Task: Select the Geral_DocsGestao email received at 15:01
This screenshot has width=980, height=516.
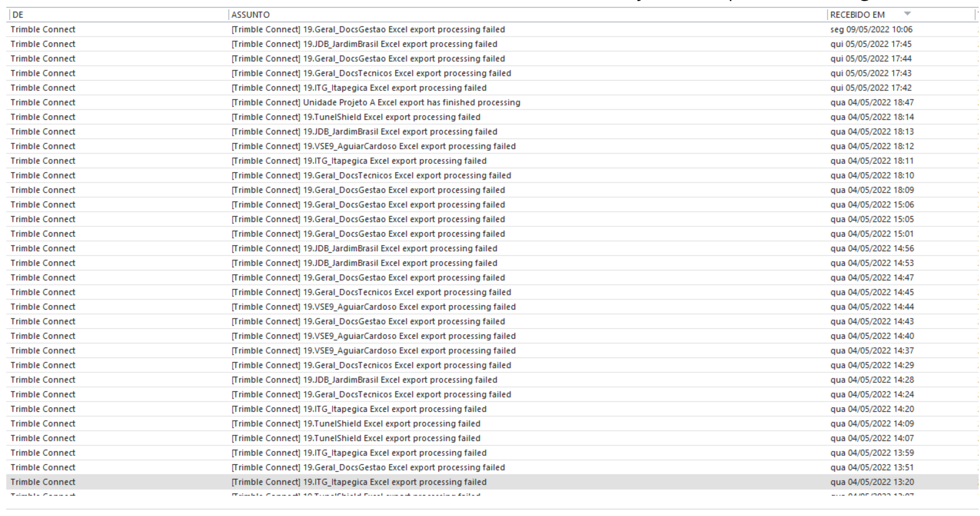Action: 492,234
